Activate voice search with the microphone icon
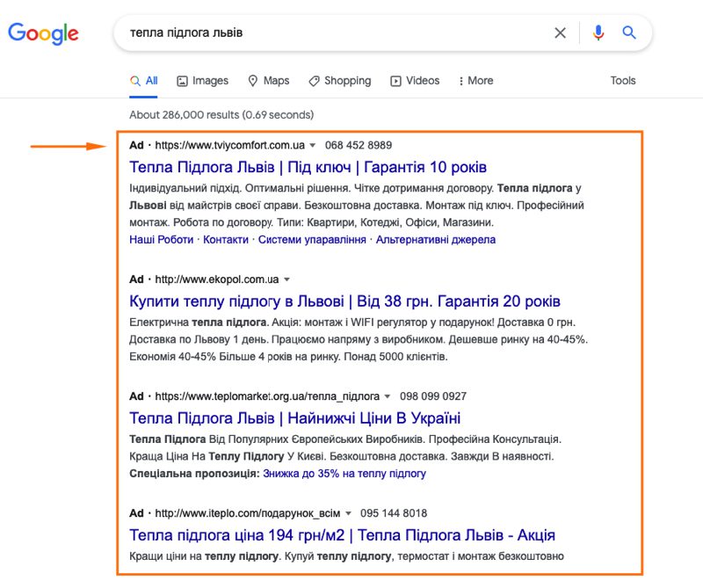 (598, 33)
